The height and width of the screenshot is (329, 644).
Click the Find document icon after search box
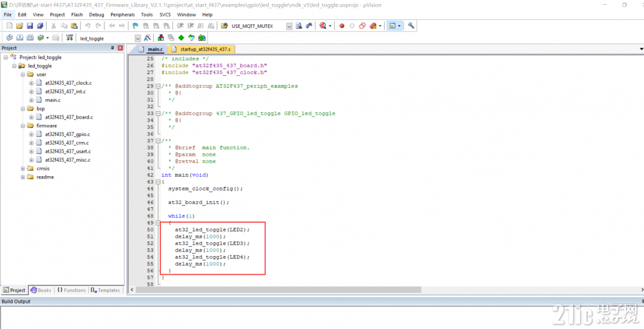point(299,26)
